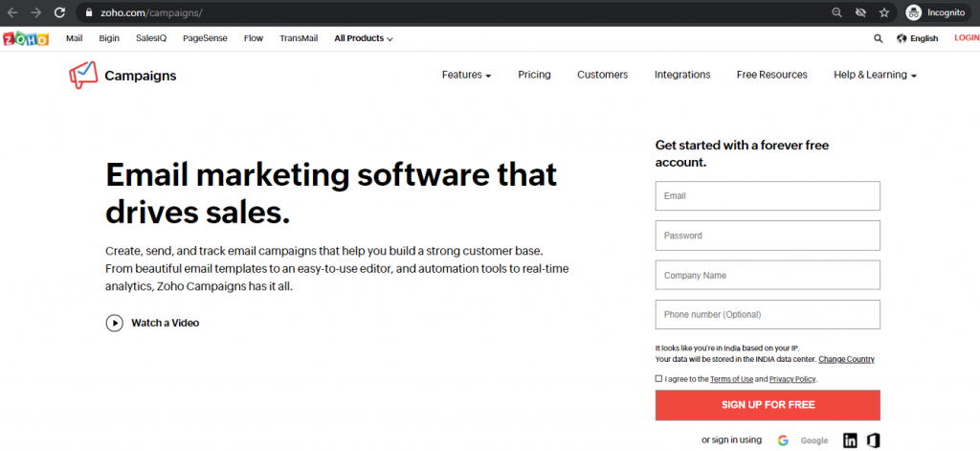Expand the Features menu dropdown

pyautogui.click(x=466, y=75)
